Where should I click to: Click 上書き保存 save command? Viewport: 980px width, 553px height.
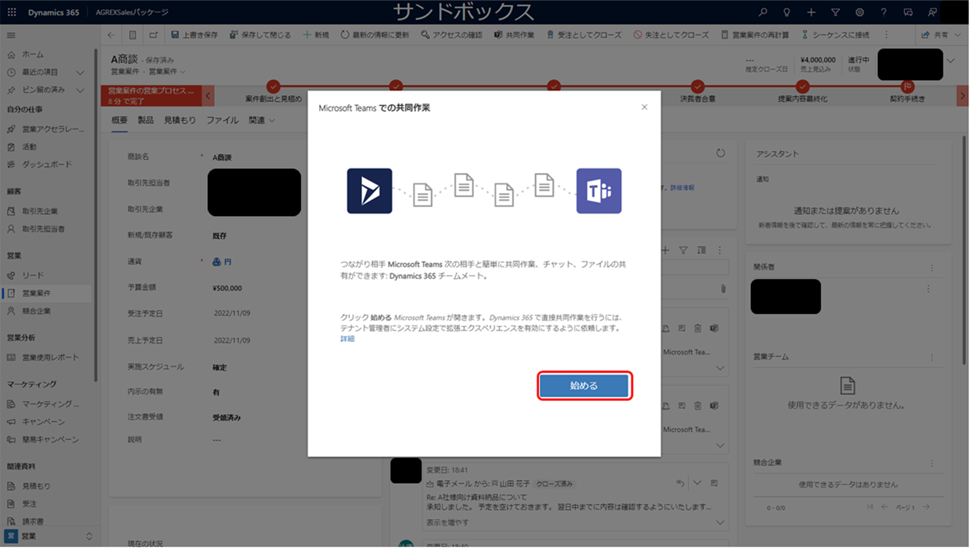(194, 35)
